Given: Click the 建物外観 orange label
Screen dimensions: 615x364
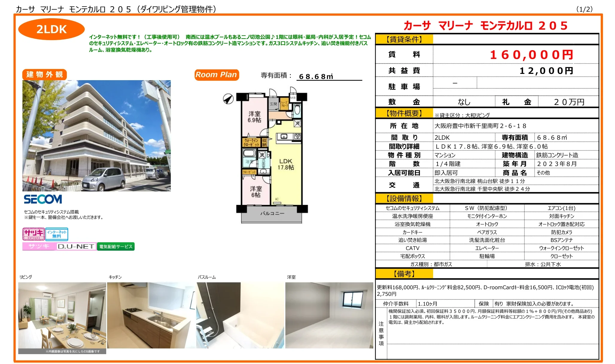Looking at the screenshot, I should 45,74.
